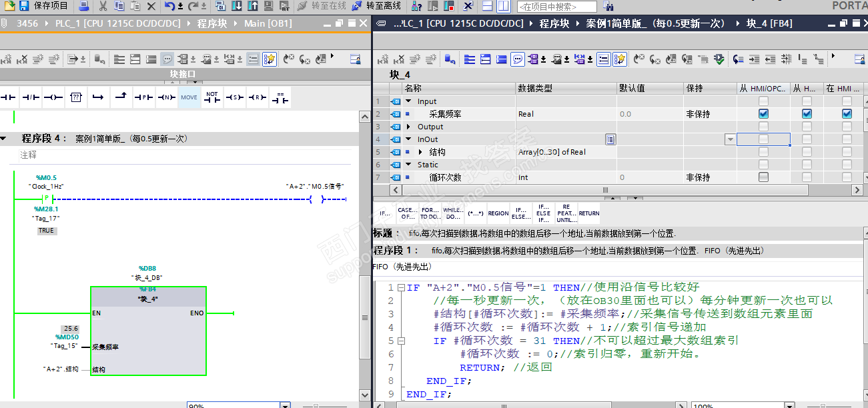The width and height of the screenshot is (868, 408).
Task: Insert IF...ELSE SCL template
Action: click(521, 213)
